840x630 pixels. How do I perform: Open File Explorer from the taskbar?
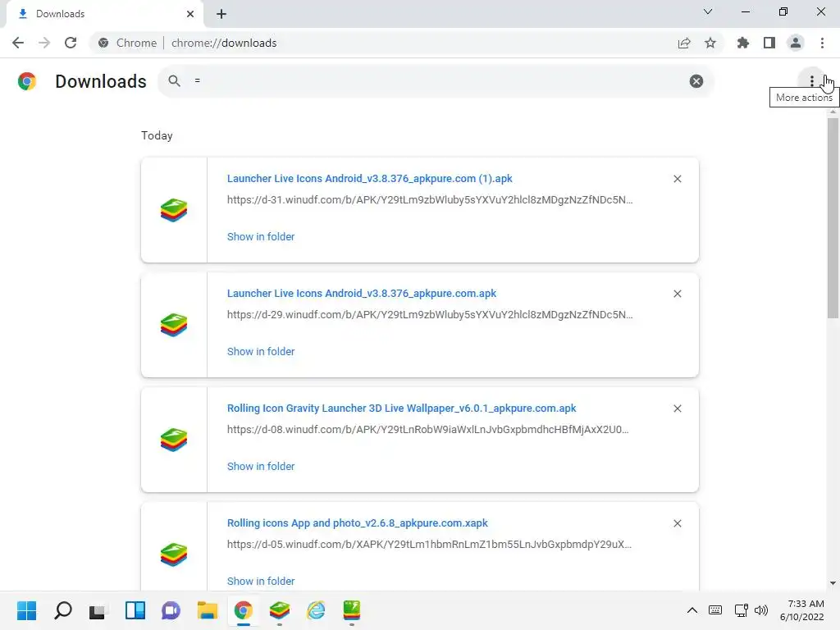coord(207,610)
